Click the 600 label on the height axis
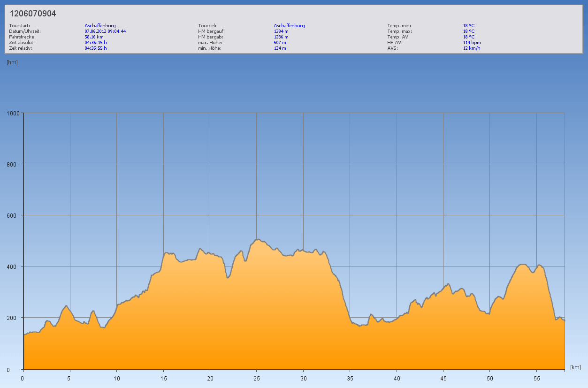Viewport: 588px width, 388px height. 15,215
